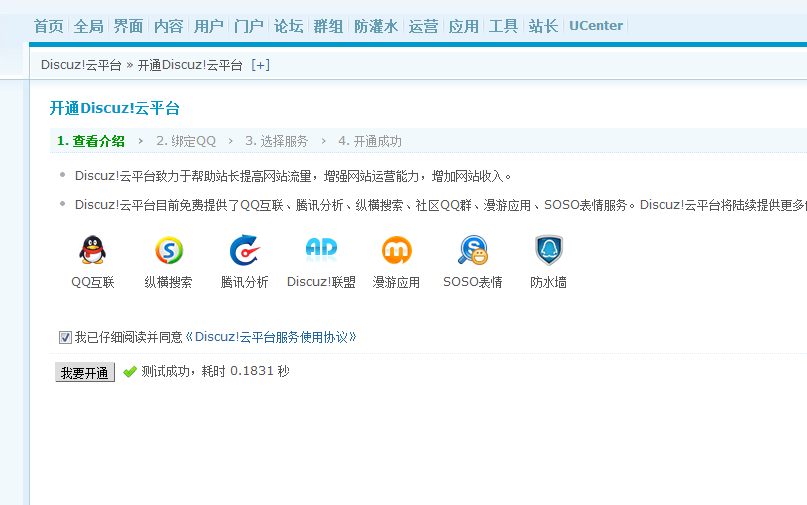Click the 我已仔细阅读并同意 text
Image resolution: width=807 pixels, height=505 pixels.
point(129,337)
